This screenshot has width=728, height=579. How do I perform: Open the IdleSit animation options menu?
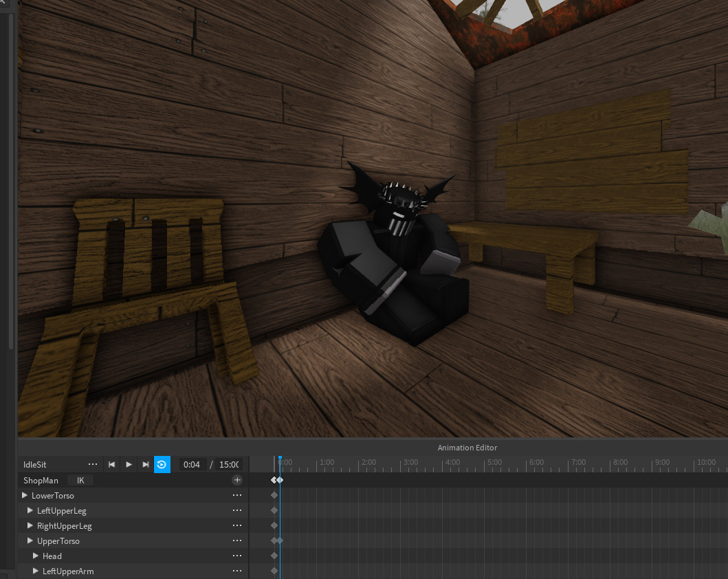click(x=93, y=465)
